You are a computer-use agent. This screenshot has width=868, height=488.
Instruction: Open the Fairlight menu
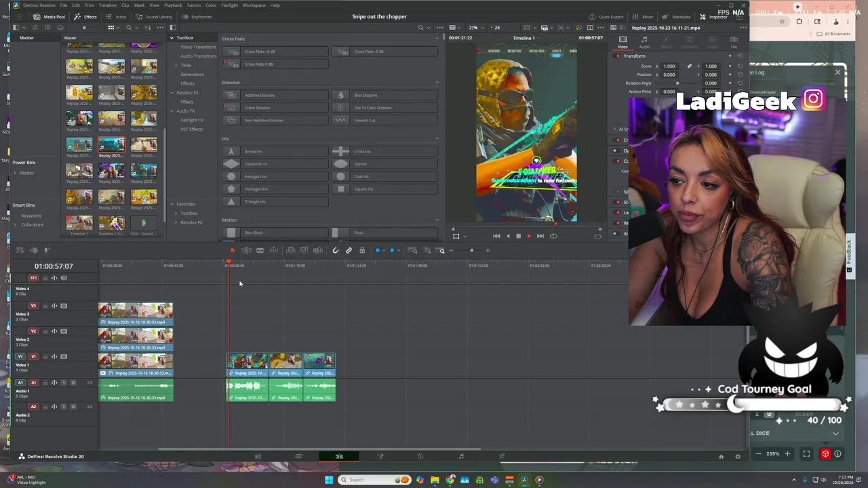[x=229, y=5]
